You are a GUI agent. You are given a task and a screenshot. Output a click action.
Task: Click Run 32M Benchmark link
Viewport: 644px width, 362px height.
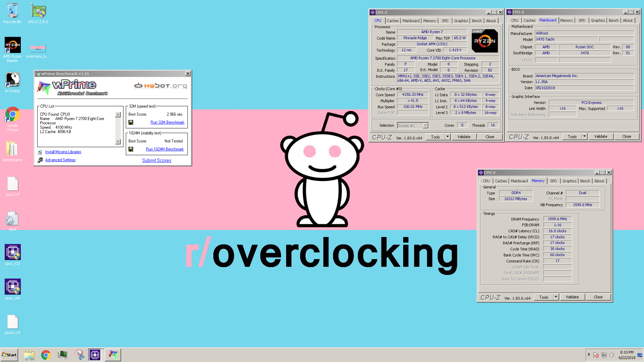[x=167, y=122]
